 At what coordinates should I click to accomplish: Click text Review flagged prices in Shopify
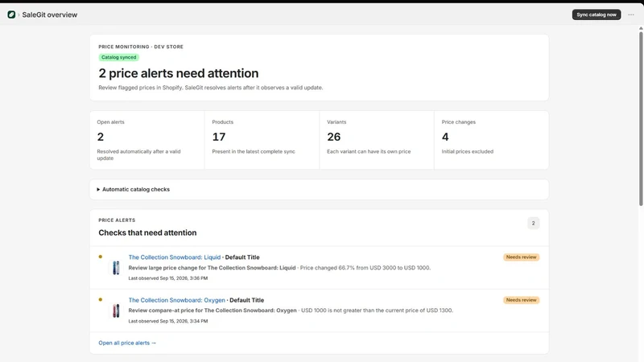141,88
